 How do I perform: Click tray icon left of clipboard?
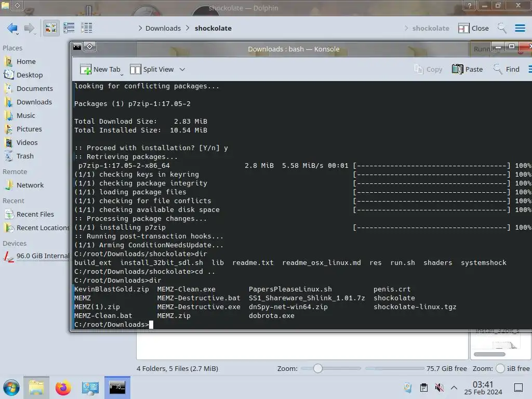pyautogui.click(x=408, y=388)
